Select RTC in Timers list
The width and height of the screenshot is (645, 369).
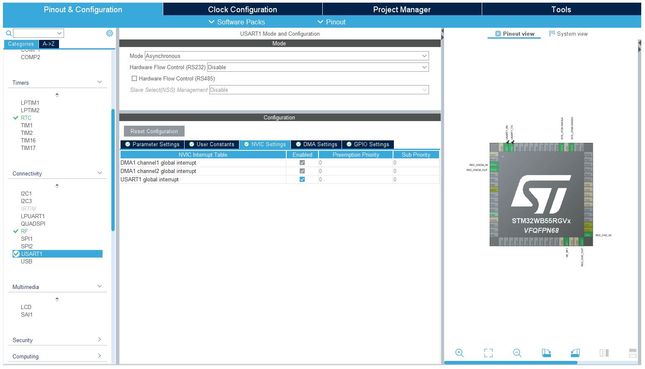click(26, 118)
